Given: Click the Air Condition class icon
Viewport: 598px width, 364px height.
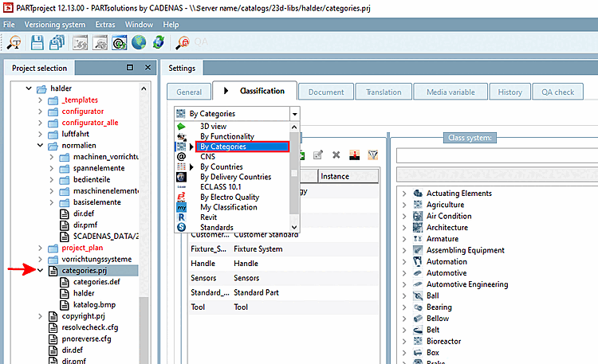Looking at the screenshot, I should [x=418, y=216].
